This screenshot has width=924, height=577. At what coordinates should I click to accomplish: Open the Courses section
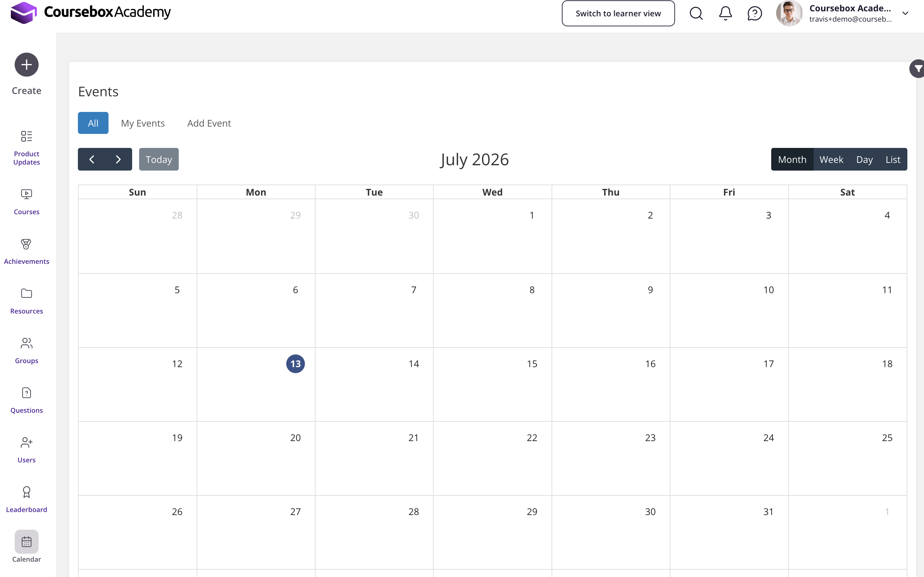click(26, 202)
